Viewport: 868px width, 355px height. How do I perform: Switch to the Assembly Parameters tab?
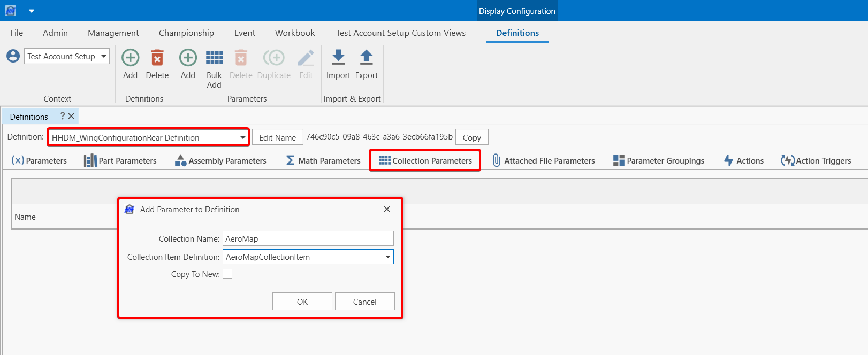coord(220,160)
